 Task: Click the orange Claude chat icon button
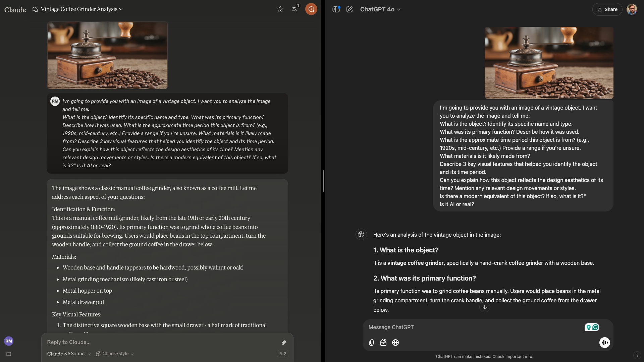[311, 9]
